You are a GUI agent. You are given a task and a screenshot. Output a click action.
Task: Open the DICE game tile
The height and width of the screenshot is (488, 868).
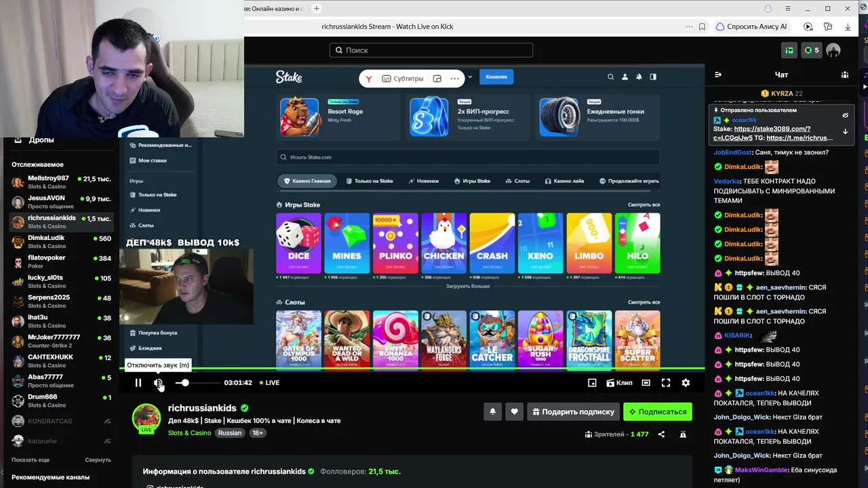pos(298,243)
